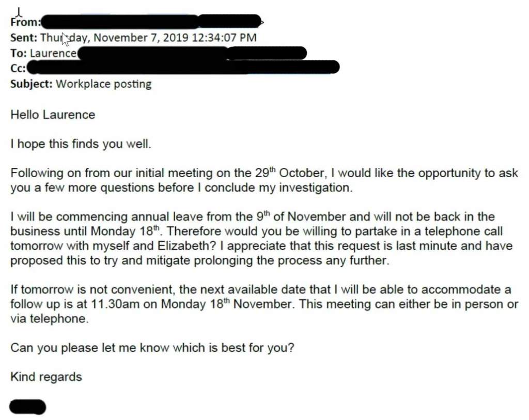Viewport: 529px width, 420px height.
Task: Click the redacted signature name at bottom
Action: point(28,407)
